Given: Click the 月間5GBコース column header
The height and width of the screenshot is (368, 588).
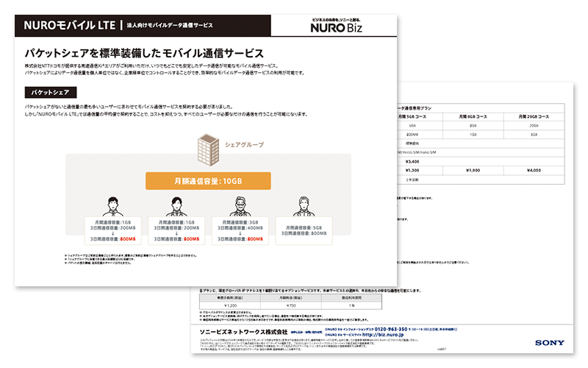Looking at the screenshot, I should 412,117.
